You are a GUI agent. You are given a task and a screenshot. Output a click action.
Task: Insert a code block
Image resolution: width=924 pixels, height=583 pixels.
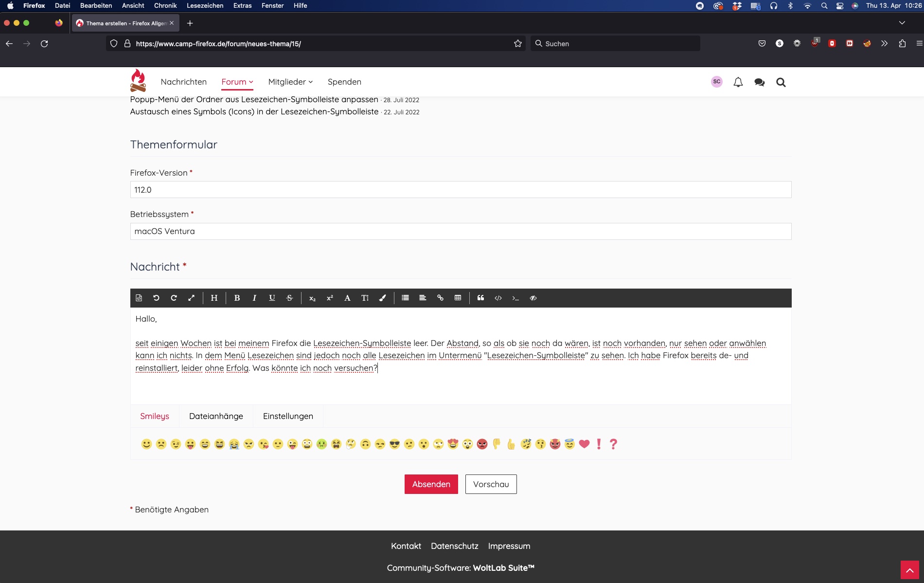tap(498, 298)
